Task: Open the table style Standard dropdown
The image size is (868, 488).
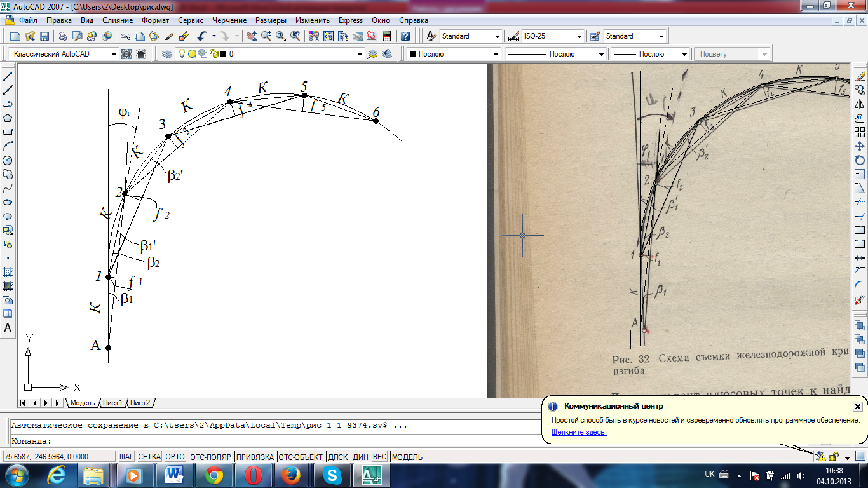Action: click(661, 36)
